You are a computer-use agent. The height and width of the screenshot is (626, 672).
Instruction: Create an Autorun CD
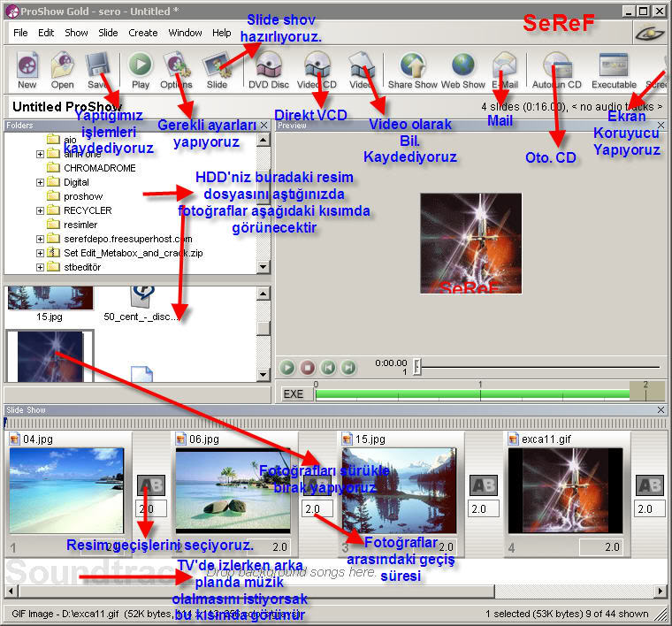[557, 70]
